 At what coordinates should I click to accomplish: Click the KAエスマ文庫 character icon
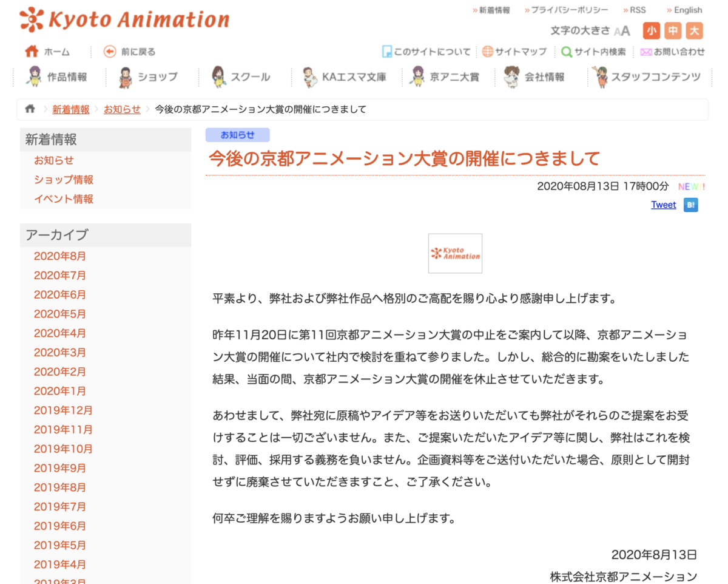click(310, 77)
